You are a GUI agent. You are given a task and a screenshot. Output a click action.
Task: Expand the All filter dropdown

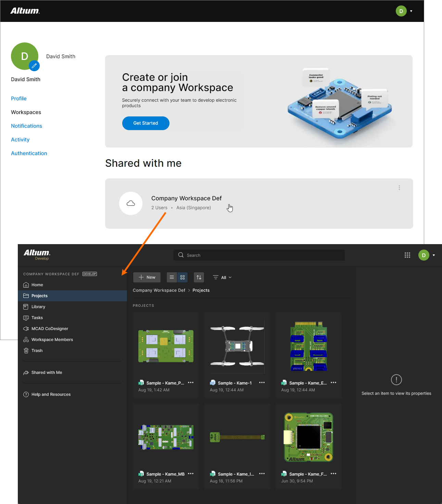click(222, 277)
